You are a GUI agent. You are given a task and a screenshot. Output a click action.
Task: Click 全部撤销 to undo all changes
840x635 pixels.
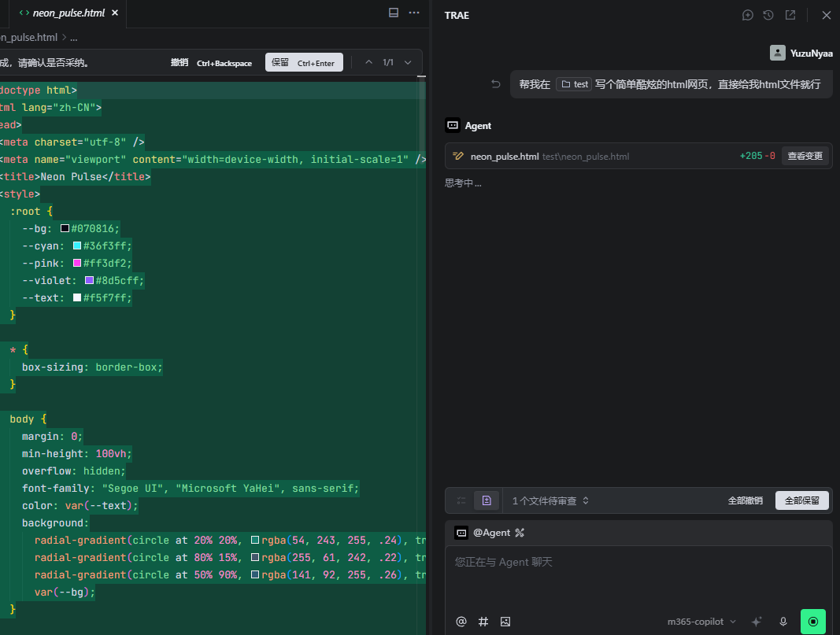[746, 500]
